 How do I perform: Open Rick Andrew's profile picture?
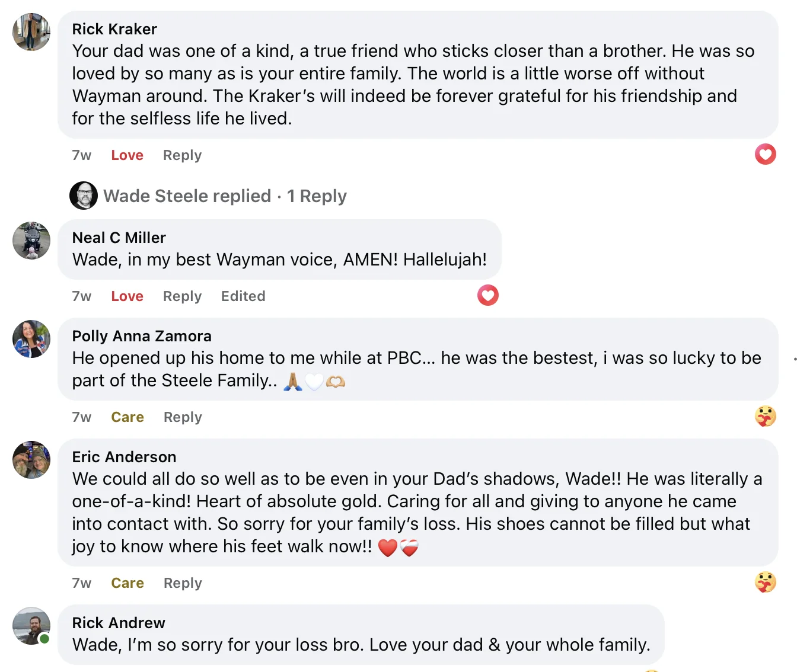coord(31,626)
